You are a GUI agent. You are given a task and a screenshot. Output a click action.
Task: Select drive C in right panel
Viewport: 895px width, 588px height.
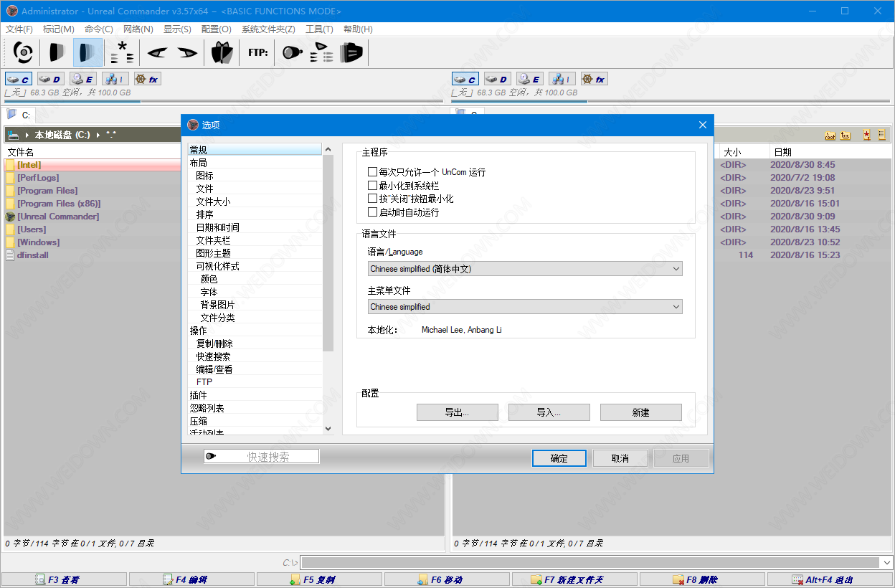tap(465, 79)
